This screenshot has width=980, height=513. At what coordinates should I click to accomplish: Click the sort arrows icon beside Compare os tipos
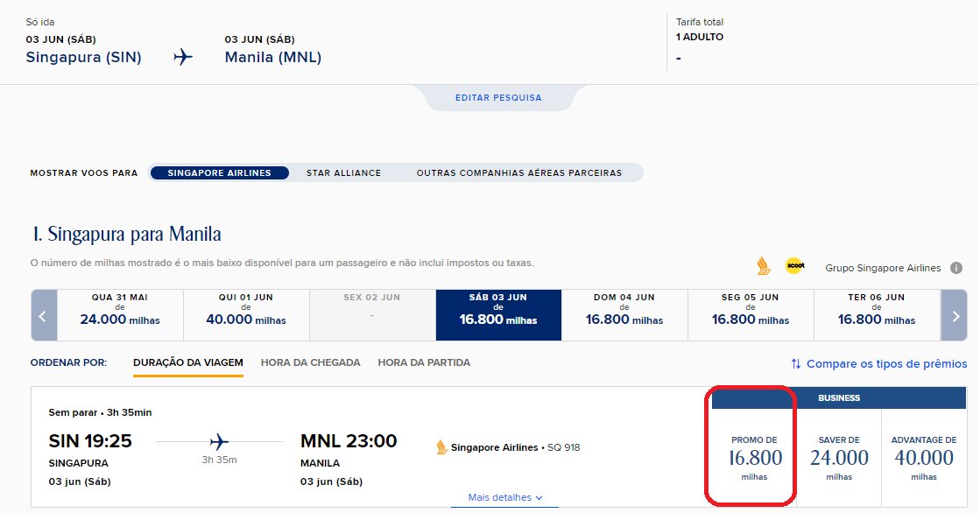[x=795, y=363]
